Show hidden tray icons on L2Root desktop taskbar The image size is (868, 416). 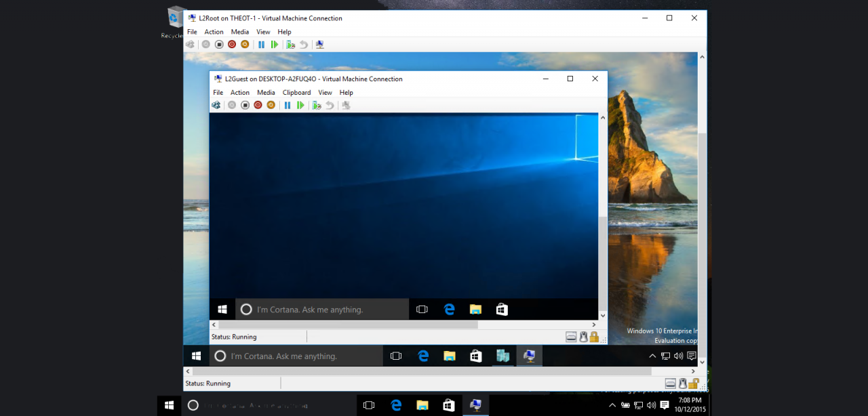click(652, 356)
